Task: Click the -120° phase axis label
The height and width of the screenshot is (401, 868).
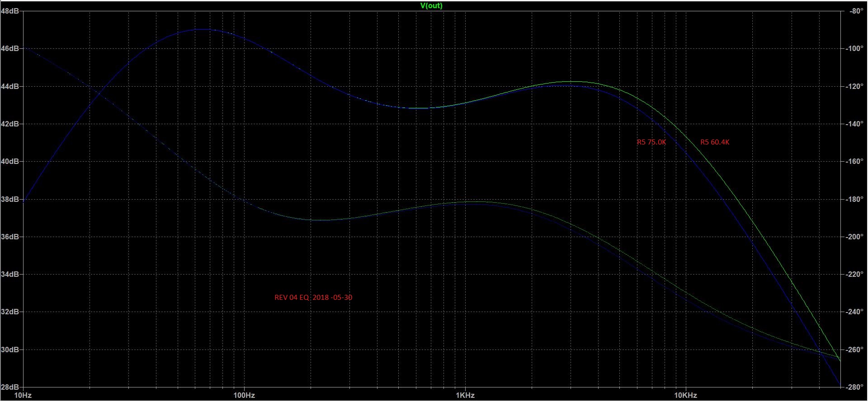Action: tap(855, 86)
